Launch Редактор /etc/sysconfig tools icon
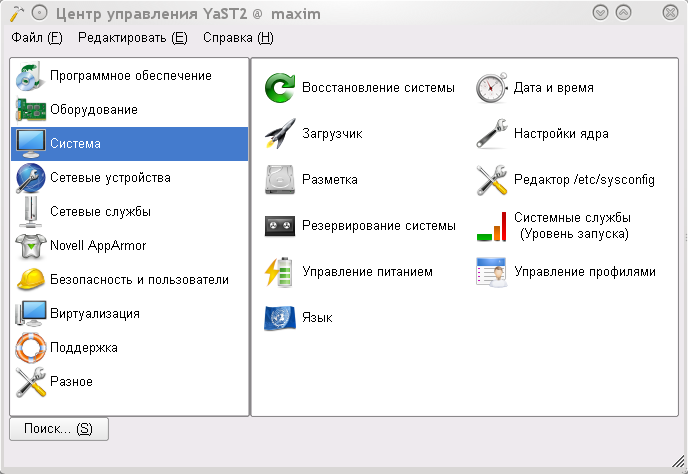688x474 pixels. coord(491,180)
